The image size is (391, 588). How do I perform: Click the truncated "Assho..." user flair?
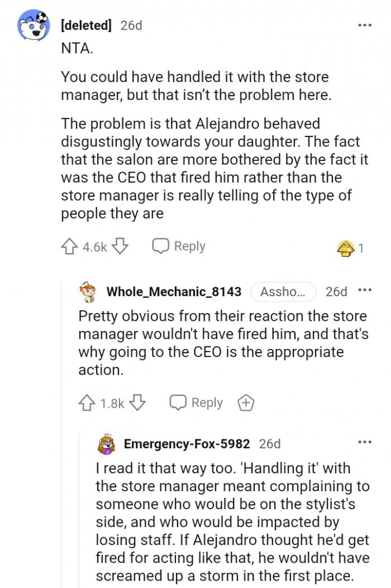tap(283, 292)
